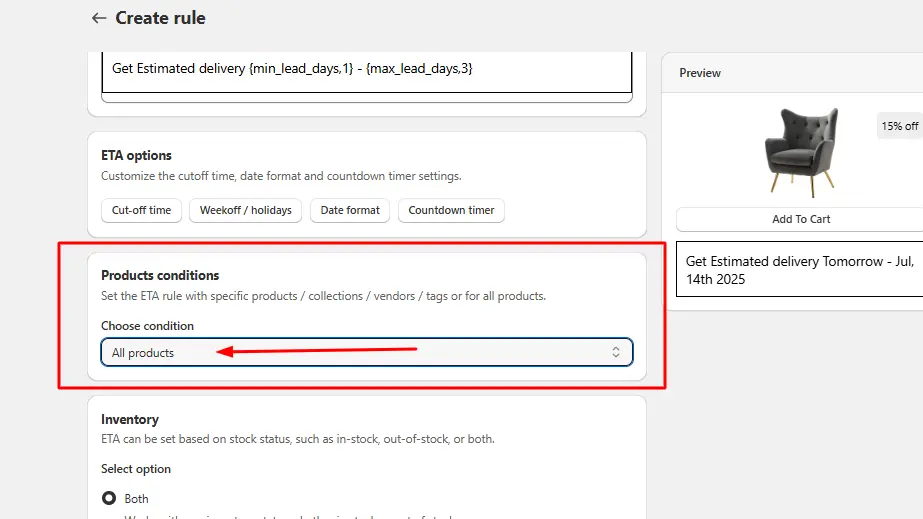
Task: Open Weekoff / holidays settings
Action: (x=245, y=210)
